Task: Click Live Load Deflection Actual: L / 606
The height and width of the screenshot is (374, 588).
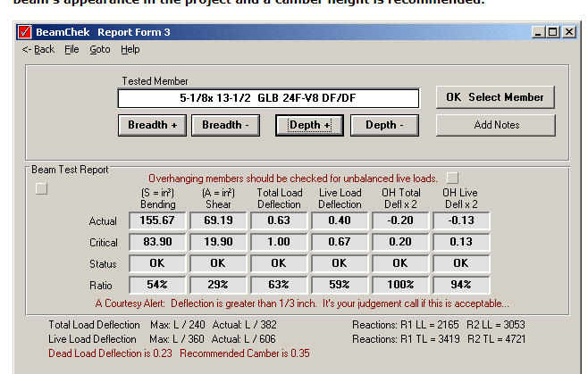Action: coord(244,339)
